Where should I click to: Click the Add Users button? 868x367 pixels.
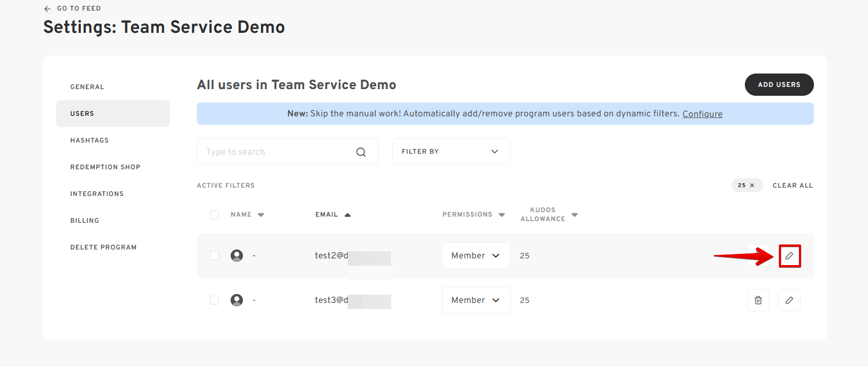pyautogui.click(x=779, y=85)
